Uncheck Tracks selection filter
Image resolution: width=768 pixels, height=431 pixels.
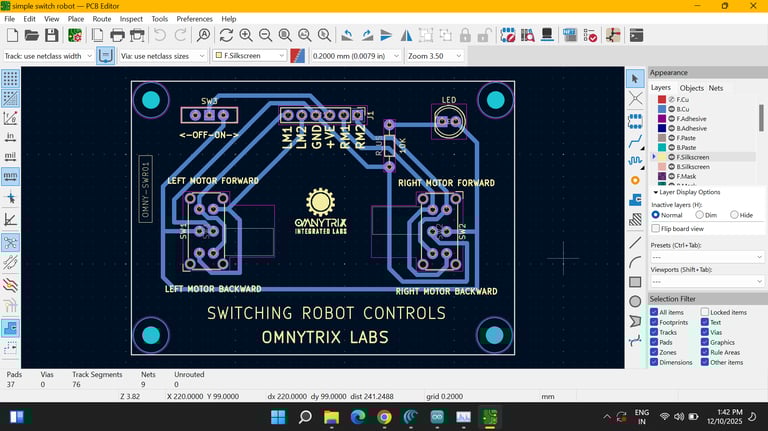pyautogui.click(x=654, y=332)
